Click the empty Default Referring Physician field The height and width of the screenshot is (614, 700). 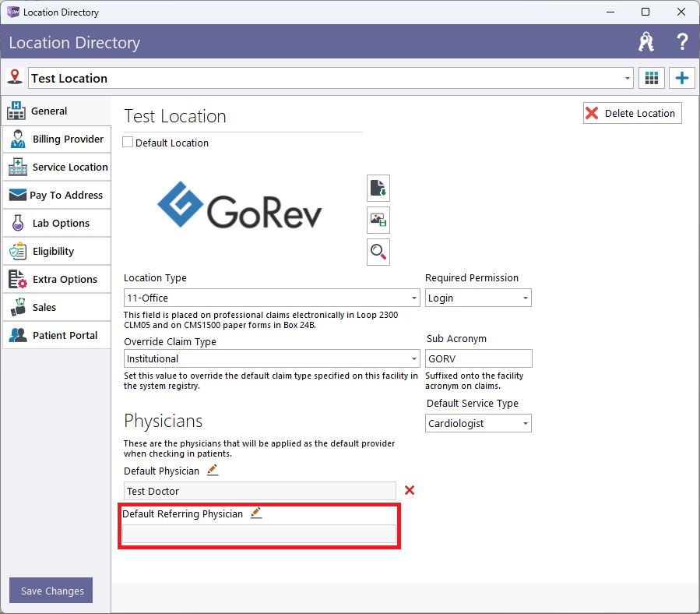[x=259, y=534]
